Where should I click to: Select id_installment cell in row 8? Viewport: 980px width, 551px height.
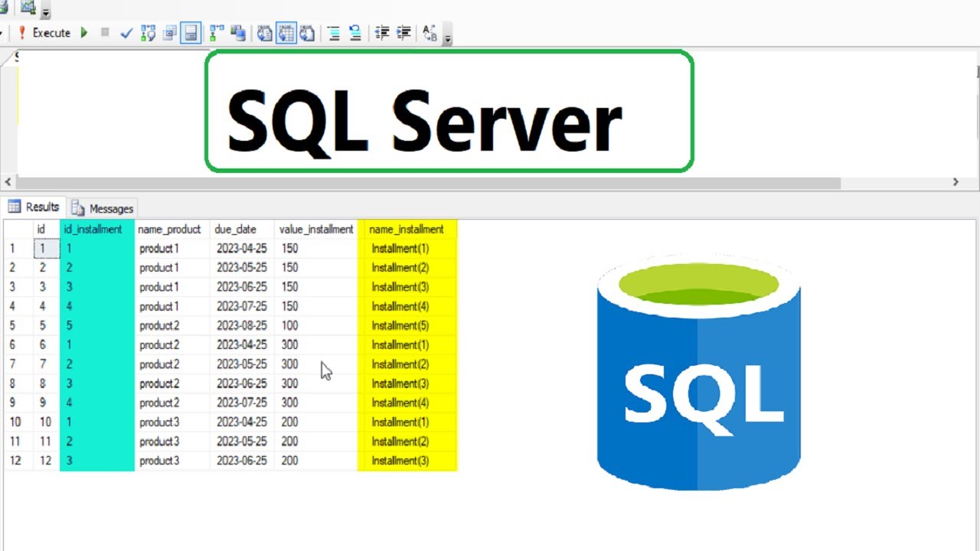pos(97,383)
